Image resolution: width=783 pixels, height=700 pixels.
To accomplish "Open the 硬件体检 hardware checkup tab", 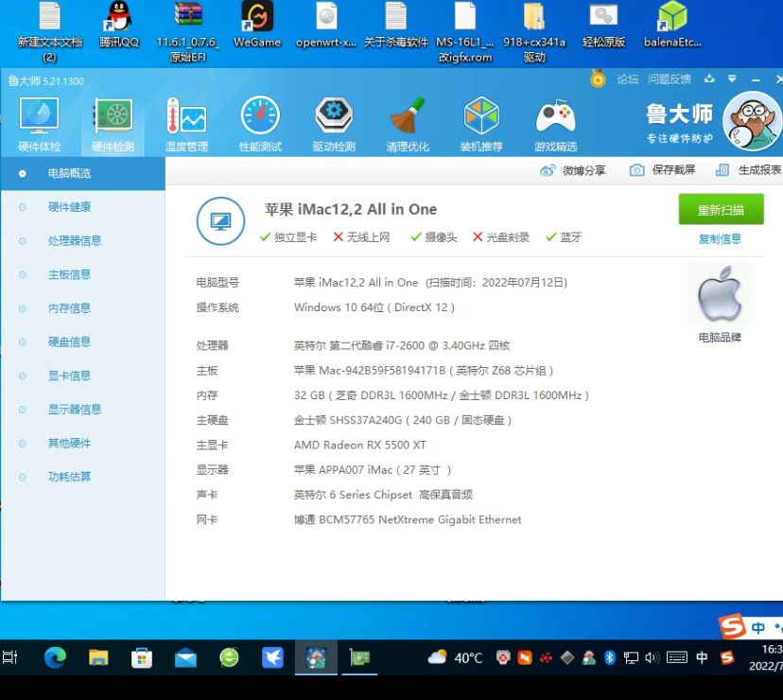I will [x=39, y=125].
